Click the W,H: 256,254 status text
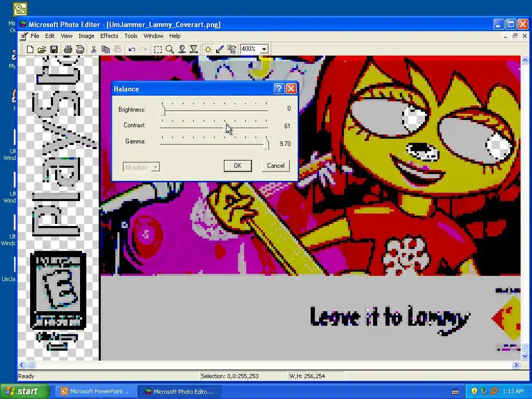Image resolution: width=532 pixels, height=399 pixels. tap(307, 376)
